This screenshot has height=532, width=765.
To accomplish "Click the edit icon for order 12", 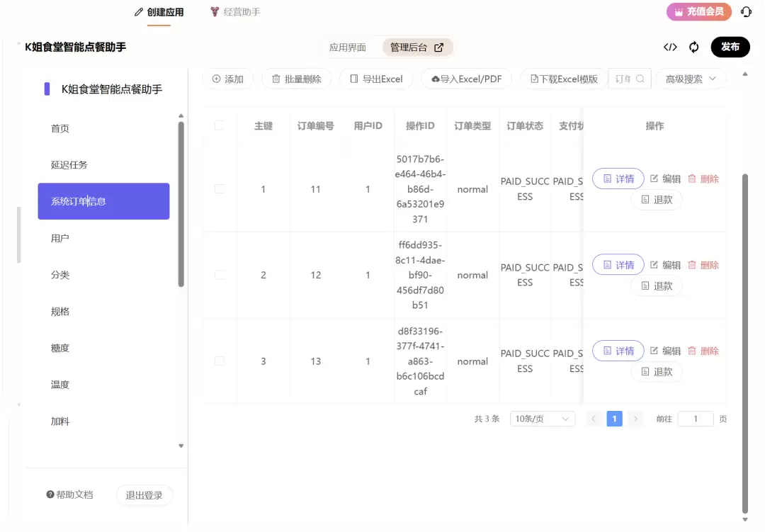I will pos(654,264).
